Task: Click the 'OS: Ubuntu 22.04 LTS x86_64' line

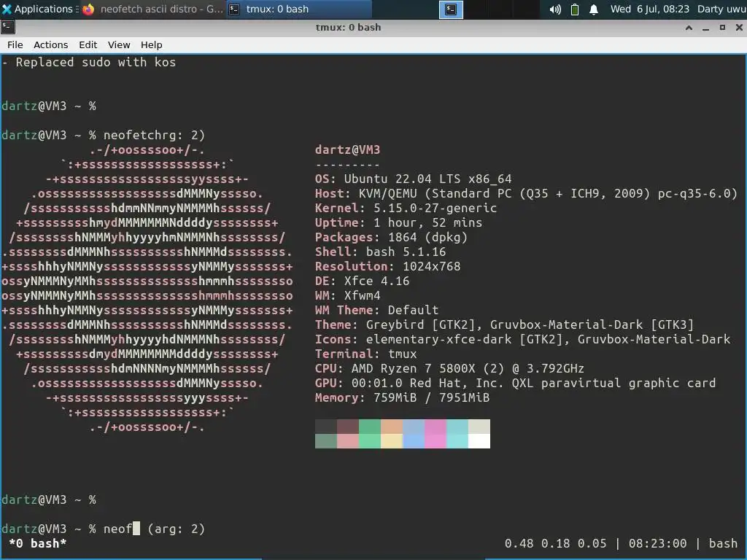Action: tap(413, 179)
